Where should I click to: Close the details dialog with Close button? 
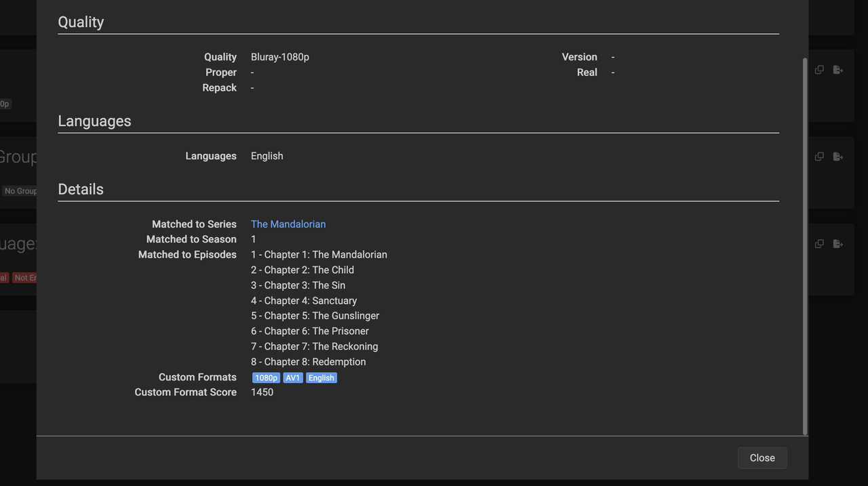pos(762,458)
